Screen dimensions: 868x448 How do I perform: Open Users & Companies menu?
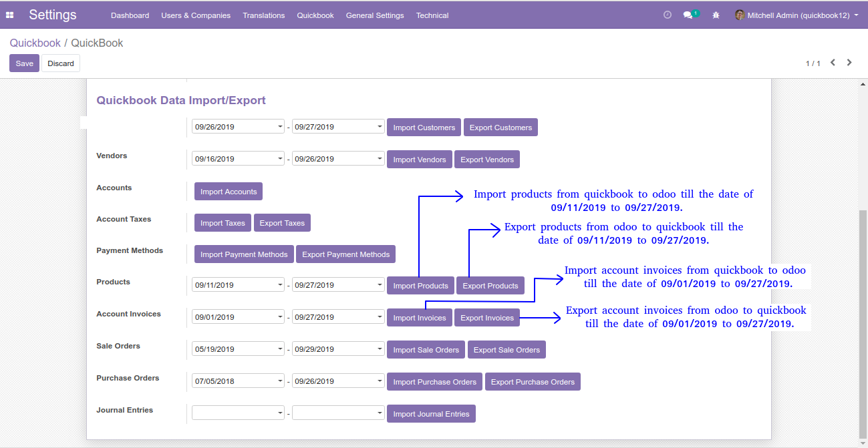click(196, 15)
